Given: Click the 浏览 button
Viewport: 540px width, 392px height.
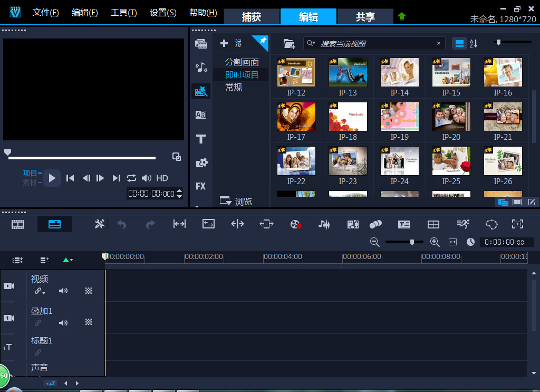Looking at the screenshot, I should pos(236,201).
